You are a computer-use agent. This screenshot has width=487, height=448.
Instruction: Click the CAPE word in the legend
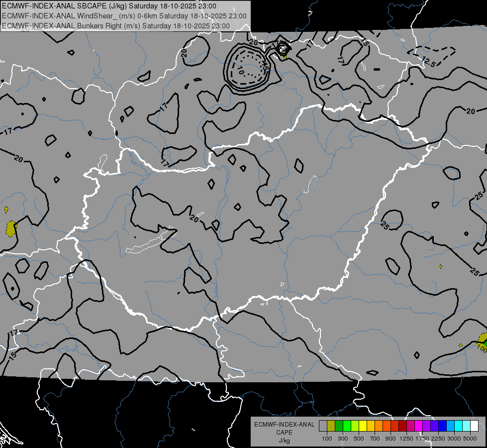click(x=284, y=433)
